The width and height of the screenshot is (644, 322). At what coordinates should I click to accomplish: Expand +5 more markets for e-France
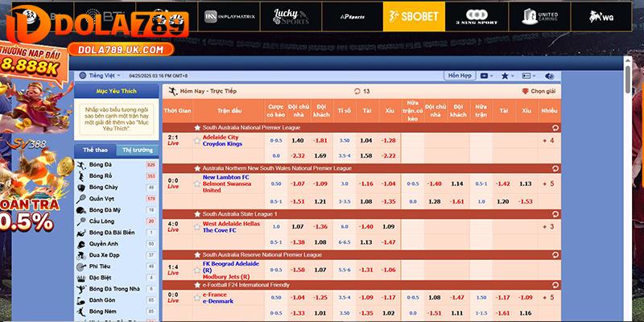pos(548,298)
